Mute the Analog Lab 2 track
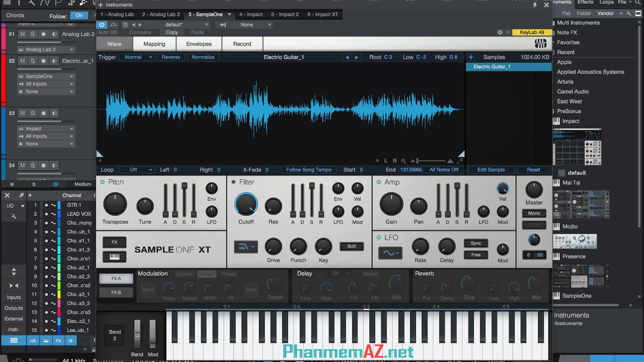The width and height of the screenshot is (644, 362). (22, 34)
